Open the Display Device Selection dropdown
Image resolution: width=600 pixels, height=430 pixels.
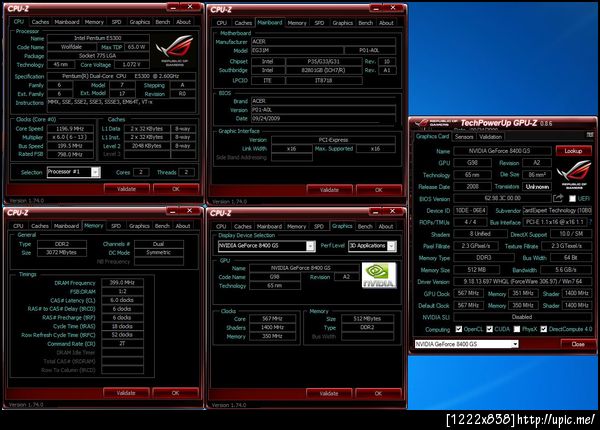point(267,246)
